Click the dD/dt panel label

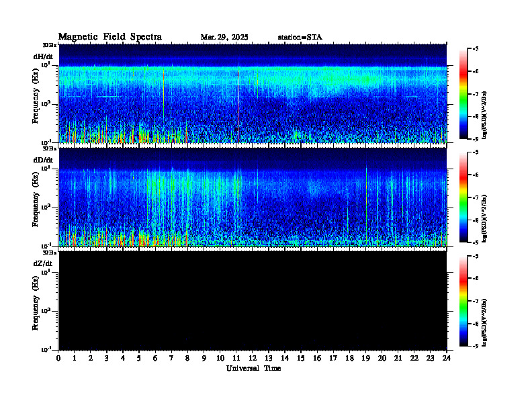click(x=43, y=160)
